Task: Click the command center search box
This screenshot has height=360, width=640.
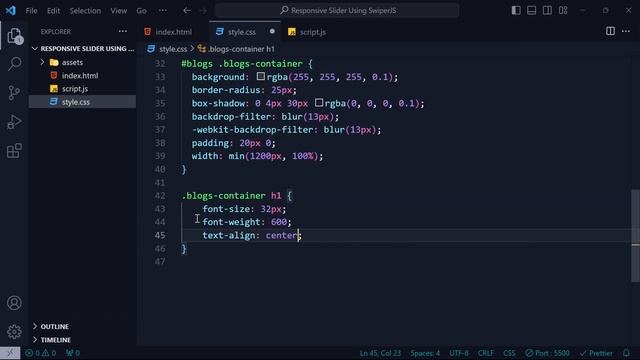Action: coord(337,11)
